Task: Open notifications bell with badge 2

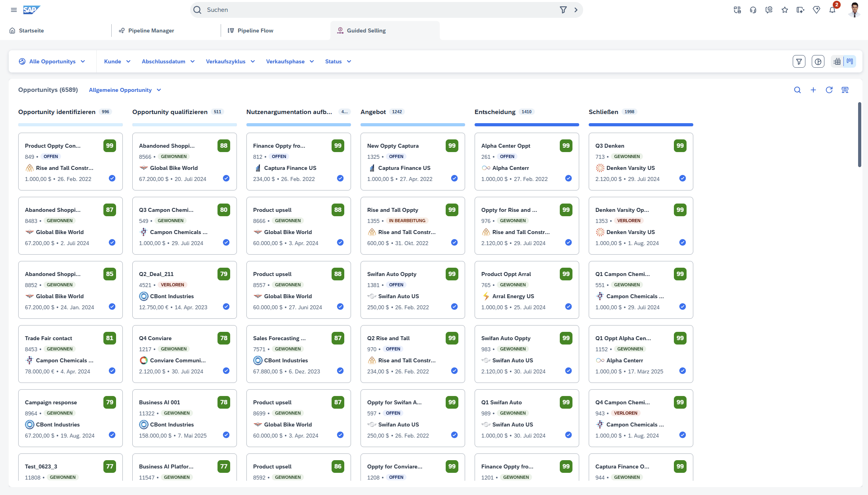Action: click(x=832, y=10)
